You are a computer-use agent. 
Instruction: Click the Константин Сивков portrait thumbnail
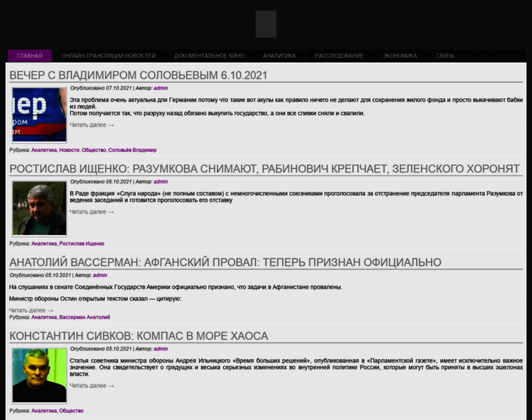(x=39, y=376)
